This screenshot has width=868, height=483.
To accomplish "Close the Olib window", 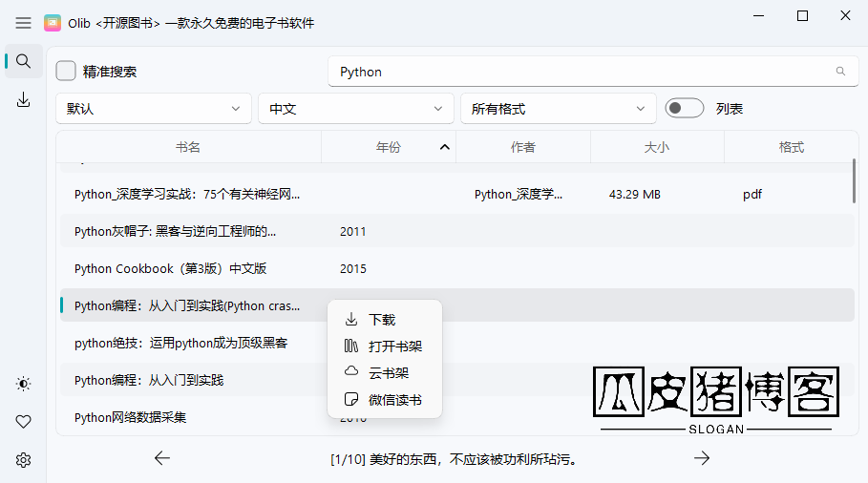I will (x=845, y=16).
